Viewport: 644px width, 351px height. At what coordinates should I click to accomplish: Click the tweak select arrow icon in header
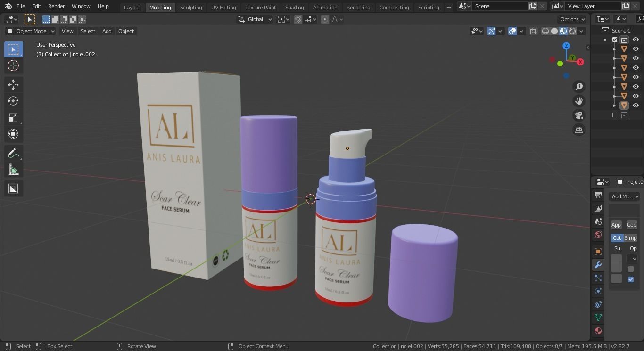click(29, 19)
